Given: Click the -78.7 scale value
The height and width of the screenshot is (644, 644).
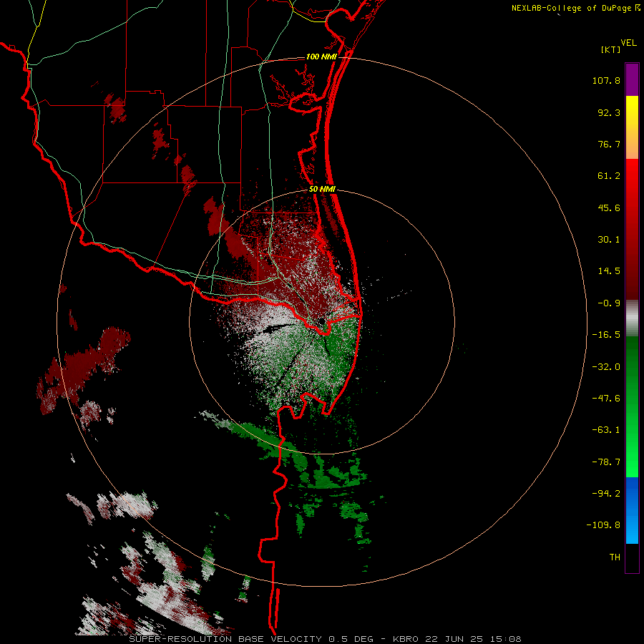Looking at the screenshot, I should point(606,462).
